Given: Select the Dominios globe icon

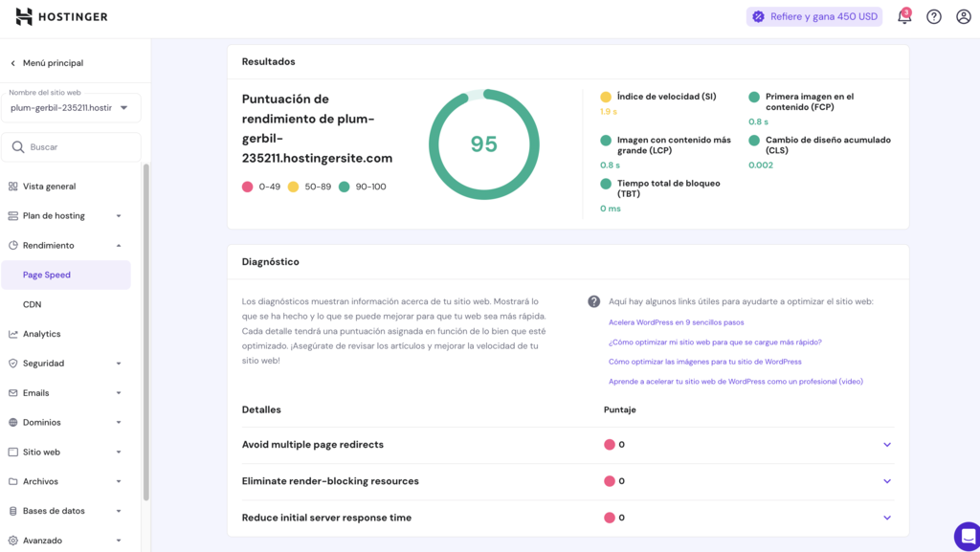Looking at the screenshot, I should coord(13,422).
